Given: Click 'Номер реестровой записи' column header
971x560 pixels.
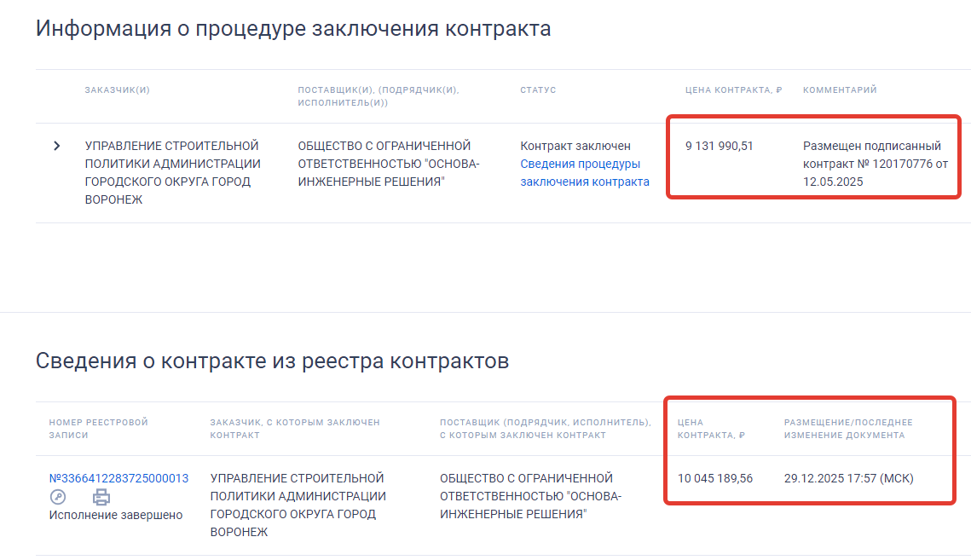Looking at the screenshot, I should pos(98,428).
